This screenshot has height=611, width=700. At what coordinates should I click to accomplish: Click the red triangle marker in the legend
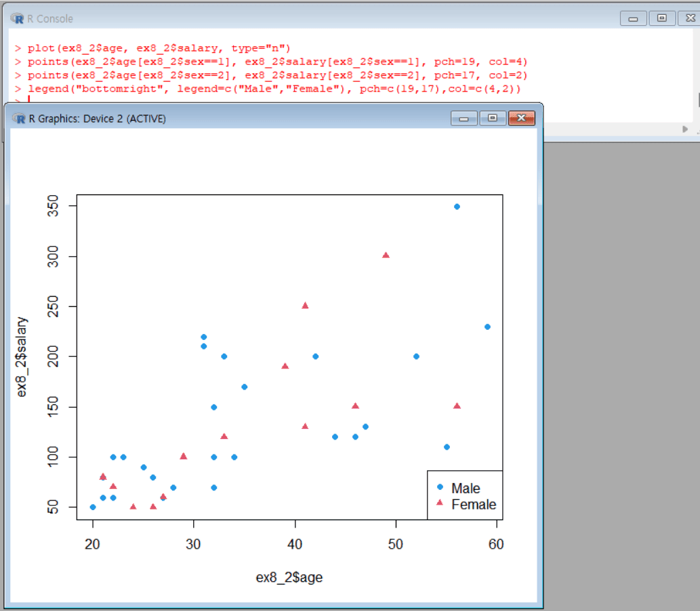440,503
